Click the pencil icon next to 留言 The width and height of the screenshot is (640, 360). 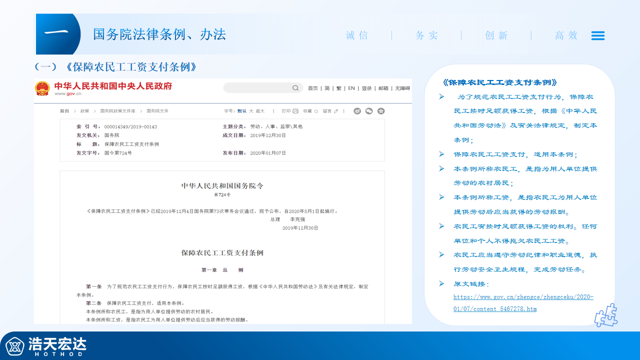336,111
